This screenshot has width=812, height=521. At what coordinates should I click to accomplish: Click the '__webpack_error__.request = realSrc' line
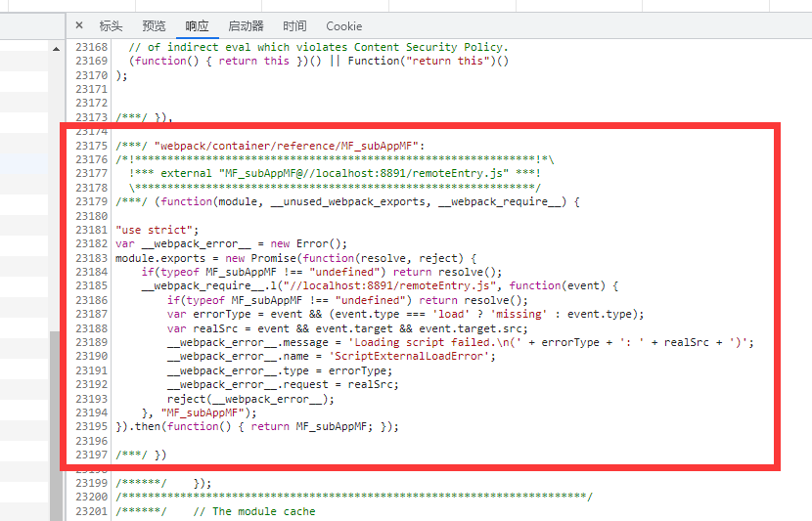point(283,384)
